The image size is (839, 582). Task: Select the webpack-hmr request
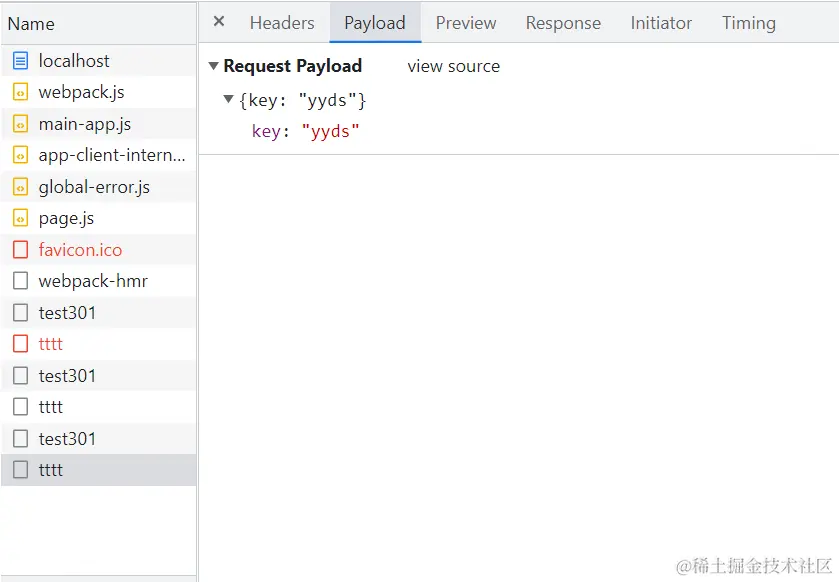(x=98, y=281)
